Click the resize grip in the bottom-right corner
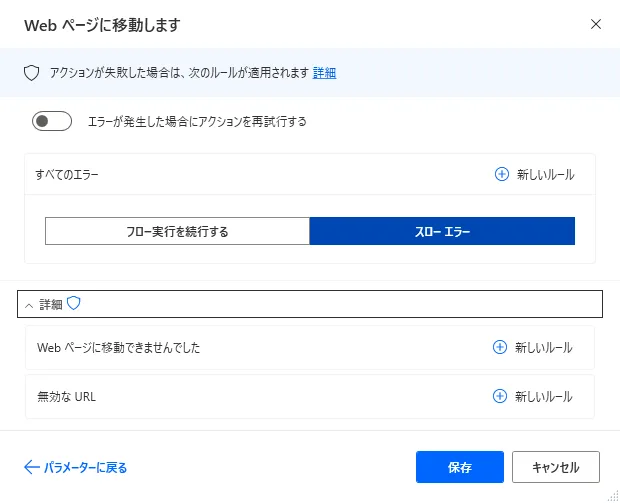 pyautogui.click(x=612, y=496)
